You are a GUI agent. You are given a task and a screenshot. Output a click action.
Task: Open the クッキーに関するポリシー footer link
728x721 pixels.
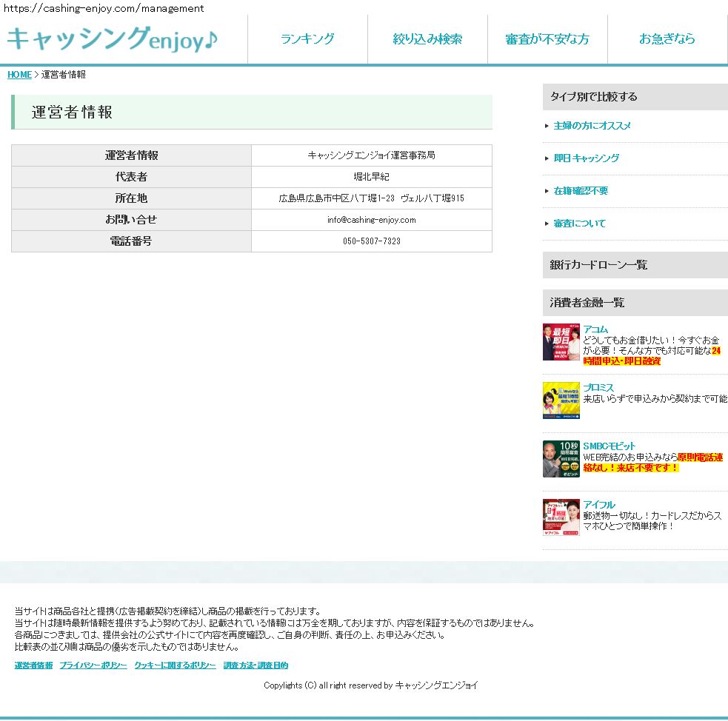tap(175, 665)
